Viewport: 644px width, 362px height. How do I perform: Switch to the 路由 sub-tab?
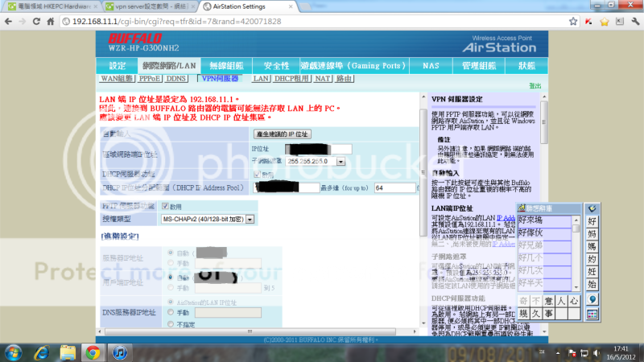click(345, 78)
